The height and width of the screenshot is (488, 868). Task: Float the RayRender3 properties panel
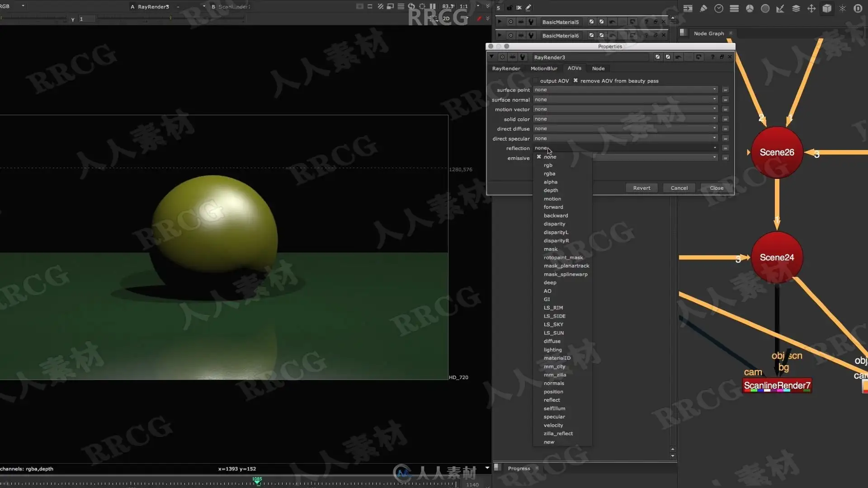pos(722,57)
